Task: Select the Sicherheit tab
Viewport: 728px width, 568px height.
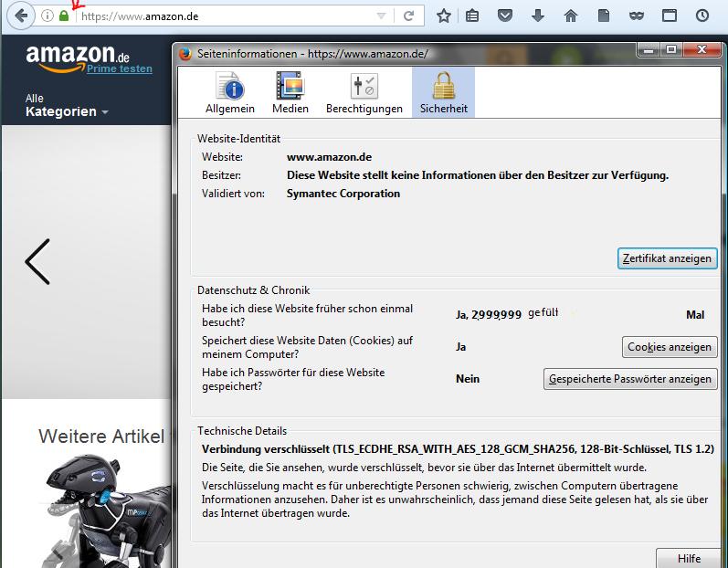Action: (443, 92)
